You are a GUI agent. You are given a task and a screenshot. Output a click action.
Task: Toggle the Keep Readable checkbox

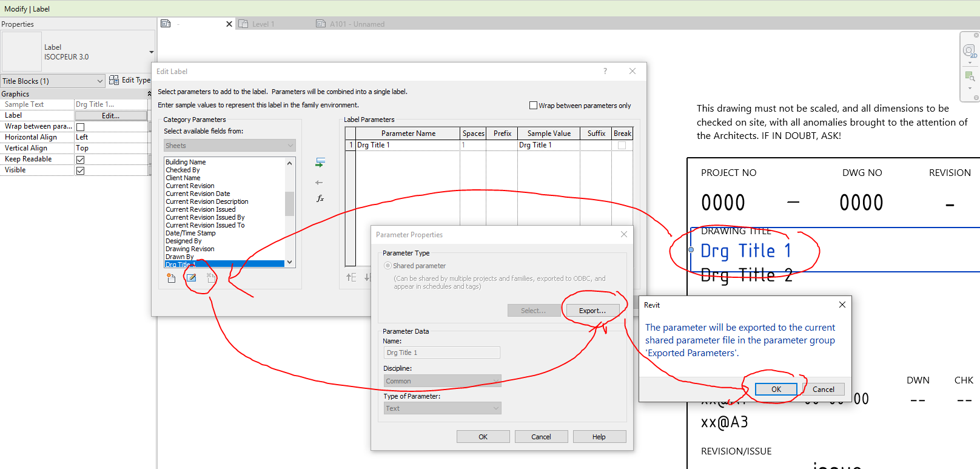tap(81, 160)
